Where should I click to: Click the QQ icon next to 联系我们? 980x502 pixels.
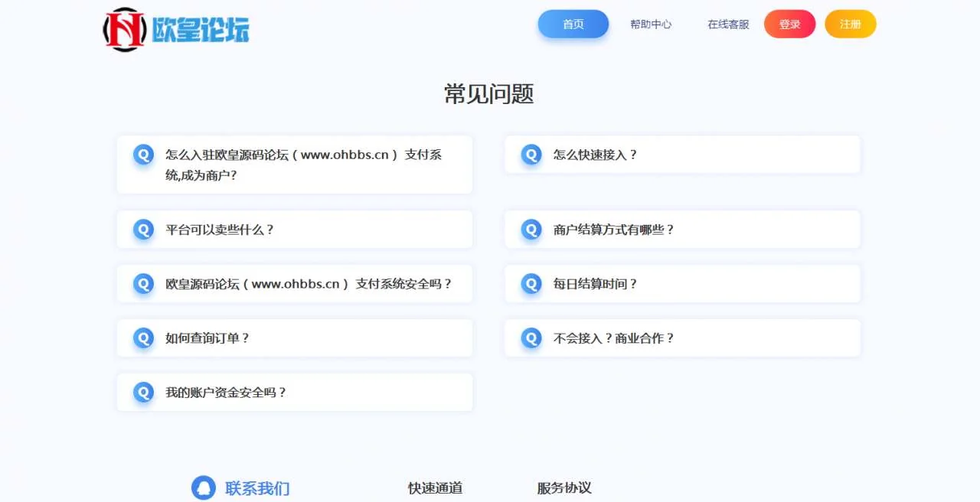[203, 487]
